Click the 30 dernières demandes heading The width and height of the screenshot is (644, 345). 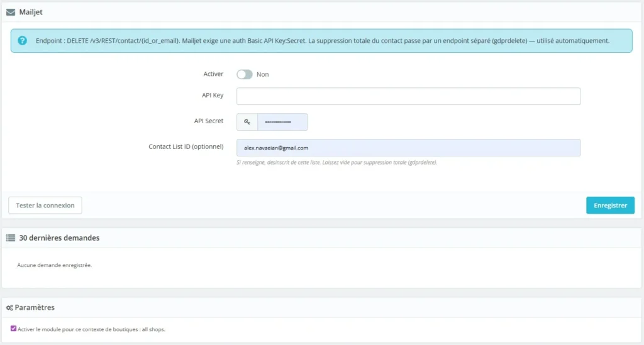[59, 238]
